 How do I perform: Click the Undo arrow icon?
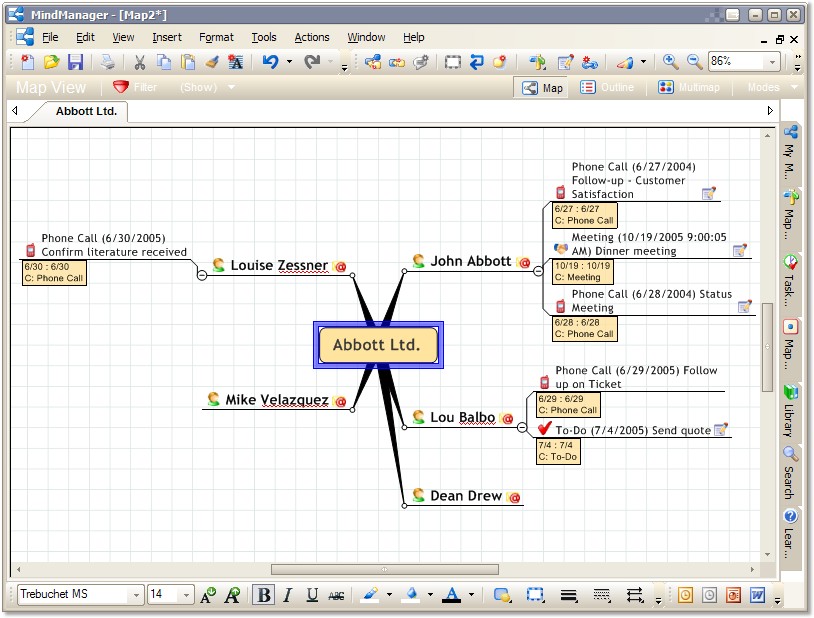click(x=270, y=62)
